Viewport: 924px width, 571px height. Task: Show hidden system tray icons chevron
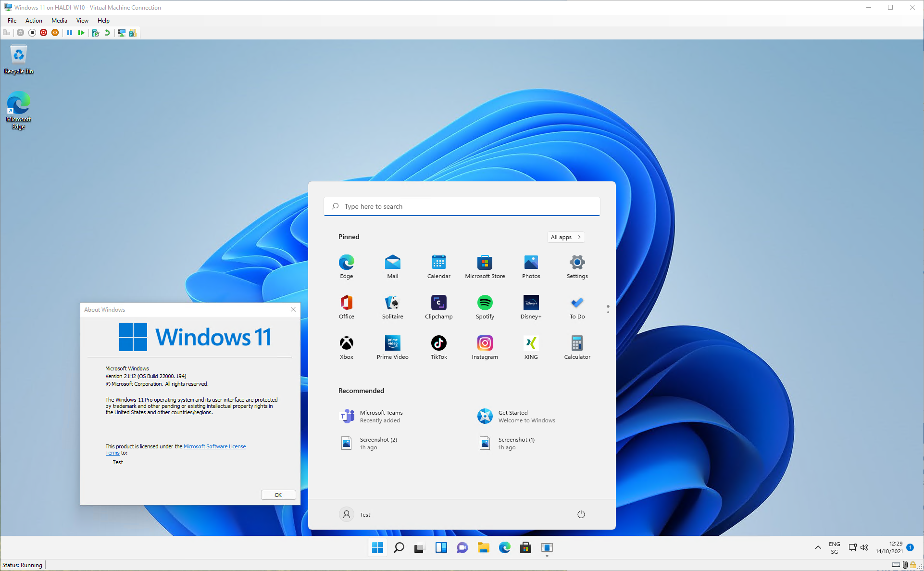818,547
